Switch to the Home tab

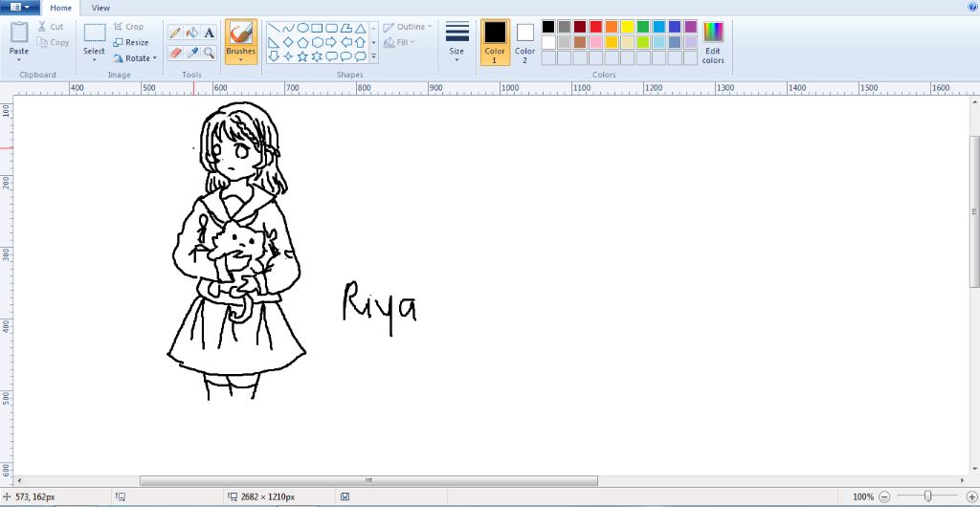pos(60,8)
